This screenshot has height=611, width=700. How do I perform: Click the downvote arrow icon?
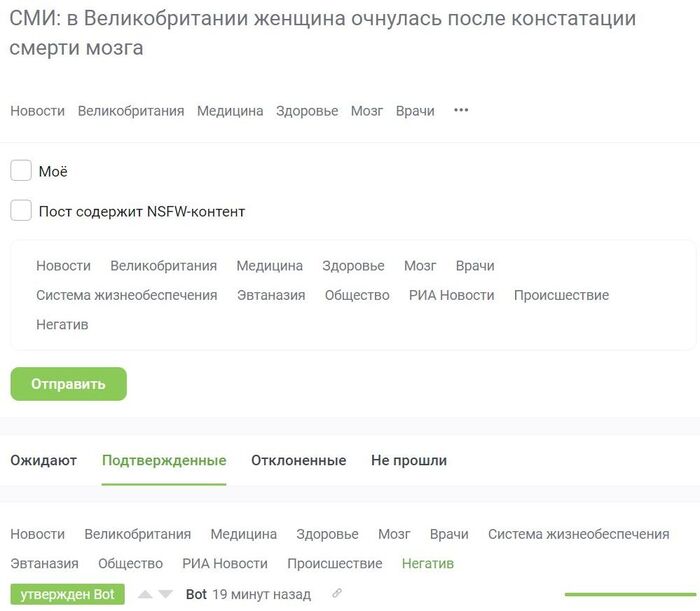tap(165, 595)
